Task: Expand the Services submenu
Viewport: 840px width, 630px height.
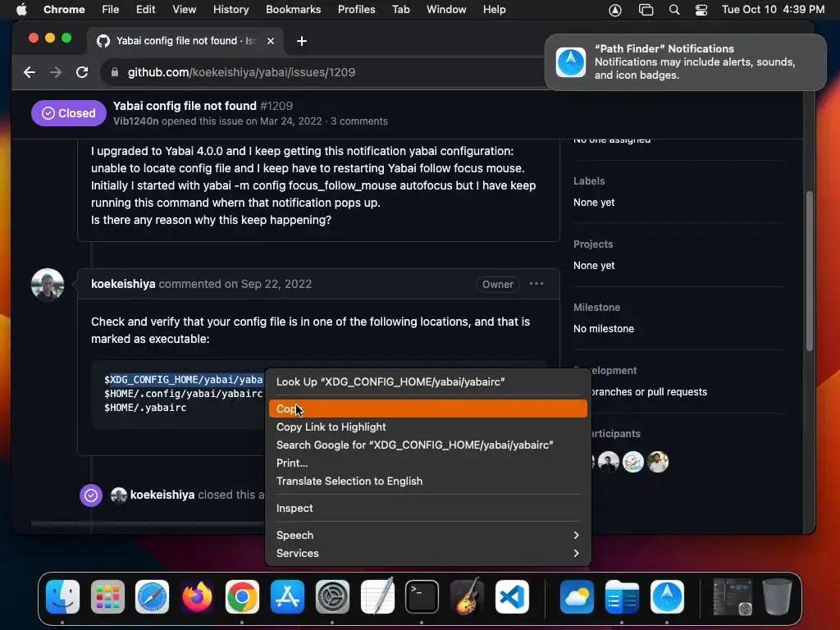Action: pos(428,554)
